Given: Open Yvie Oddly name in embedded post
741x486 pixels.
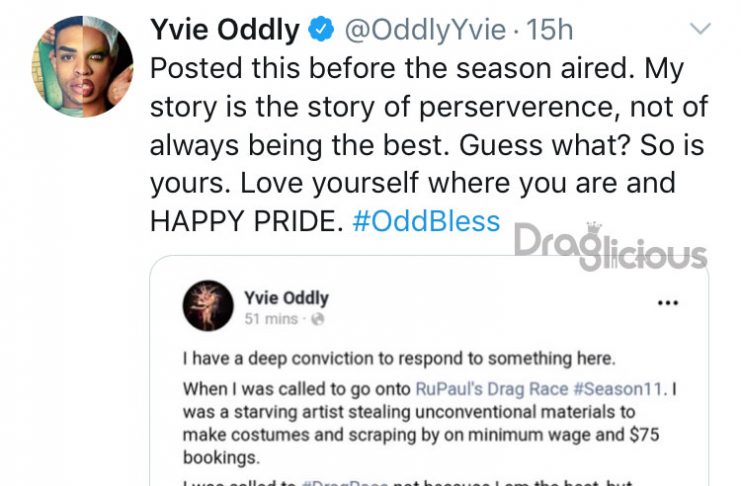Looking at the screenshot, I should 286,298.
